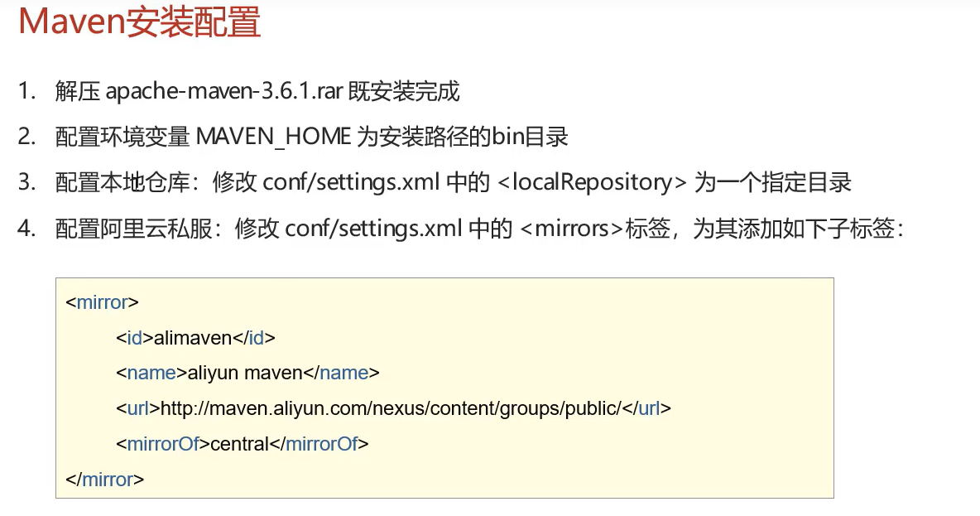Click the MAVEN_HOME variable name
980x516 pixels.
pos(273,137)
